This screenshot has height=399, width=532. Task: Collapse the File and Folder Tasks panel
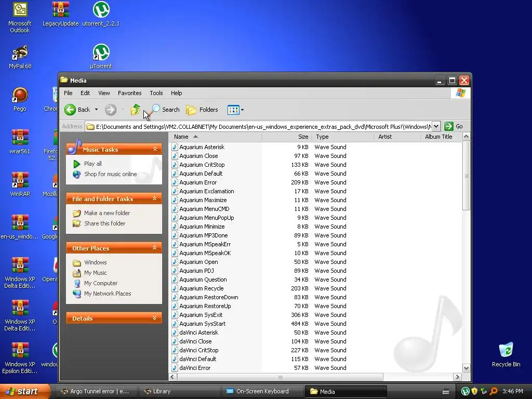pyautogui.click(x=155, y=198)
